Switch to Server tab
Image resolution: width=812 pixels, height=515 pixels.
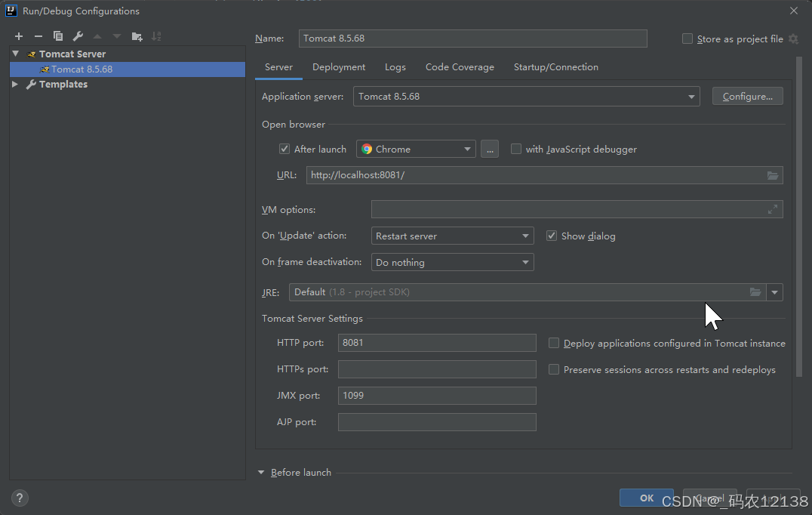point(278,67)
